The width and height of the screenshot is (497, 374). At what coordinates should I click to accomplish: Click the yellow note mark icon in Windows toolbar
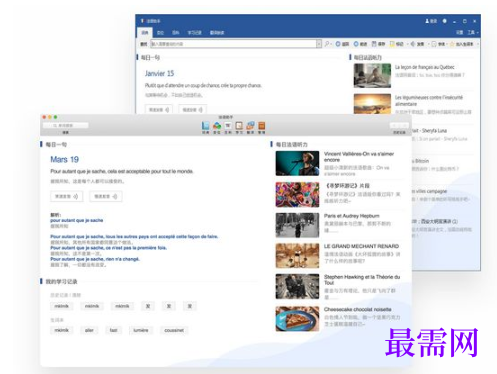pyautogui.click(x=392, y=44)
